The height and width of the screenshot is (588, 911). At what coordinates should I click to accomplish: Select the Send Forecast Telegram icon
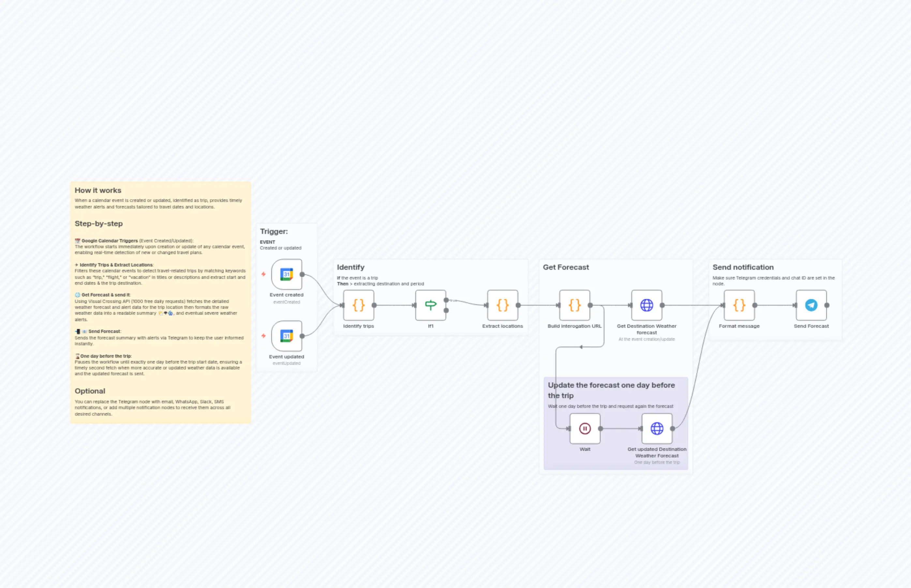pyautogui.click(x=811, y=305)
